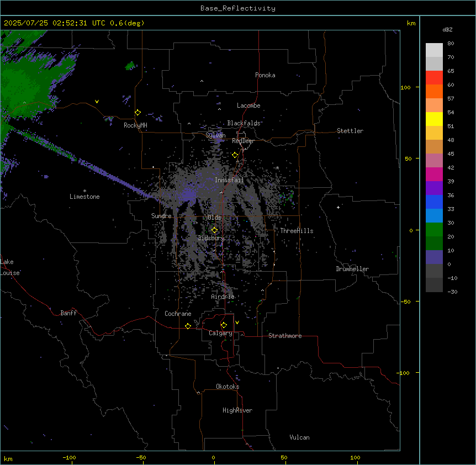Click the white asterisk marker east of Innisfail
Viewport: 476px width, 465px height.
pyautogui.click(x=277, y=168)
